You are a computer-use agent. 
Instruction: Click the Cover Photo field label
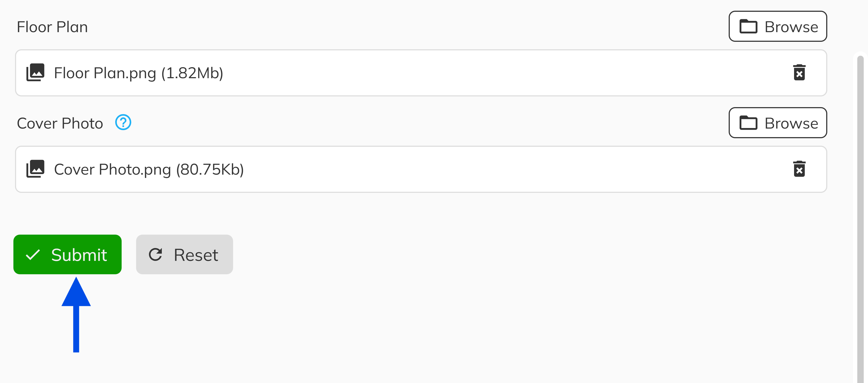coord(60,123)
